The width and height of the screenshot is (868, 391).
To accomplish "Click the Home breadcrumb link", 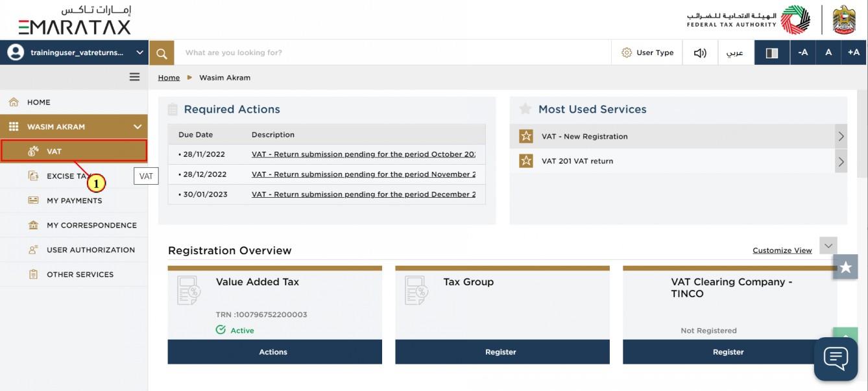I will click(169, 77).
